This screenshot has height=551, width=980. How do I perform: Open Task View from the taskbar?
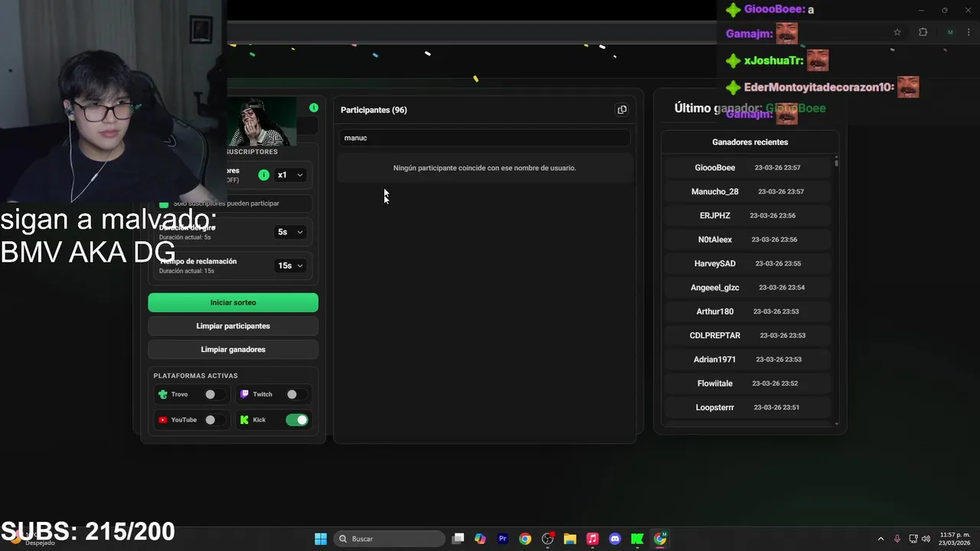click(x=458, y=539)
